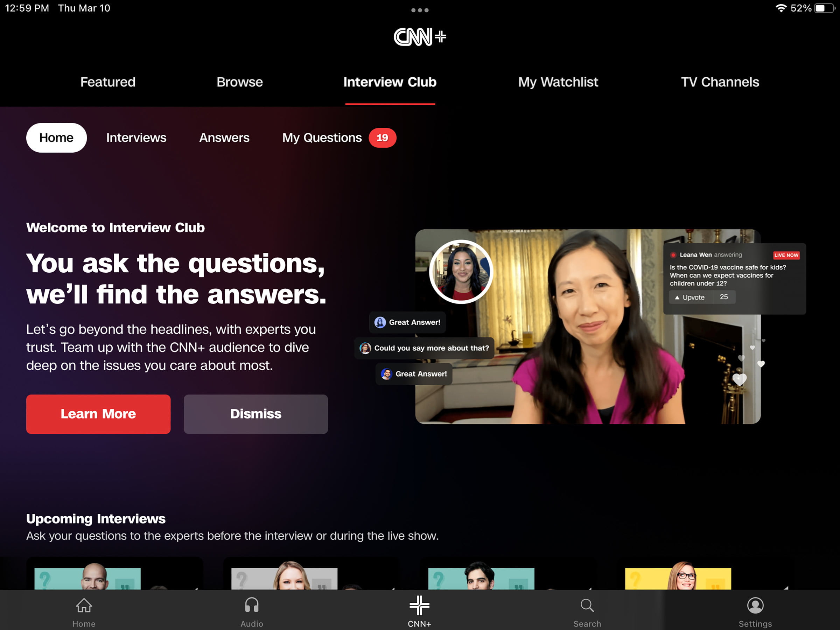This screenshot has width=840, height=630.
Task: Tap the CNN+ logo at top
Action: 420,36
